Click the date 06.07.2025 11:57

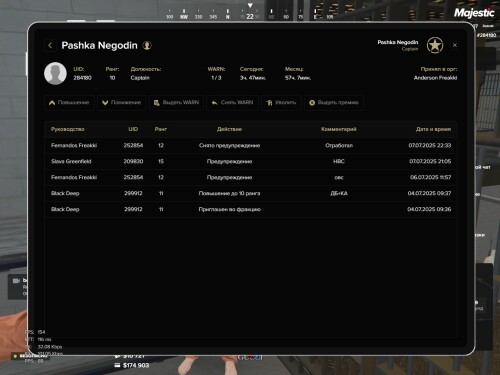430,177
